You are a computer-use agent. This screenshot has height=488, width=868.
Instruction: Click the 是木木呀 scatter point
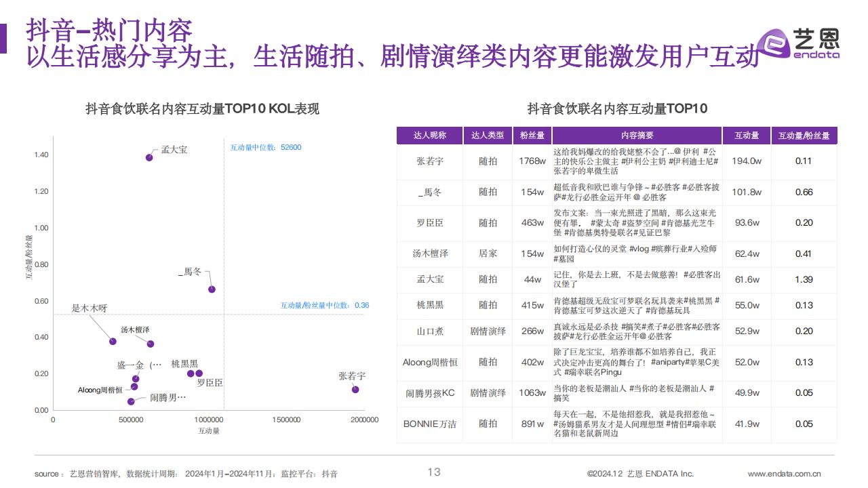point(113,342)
